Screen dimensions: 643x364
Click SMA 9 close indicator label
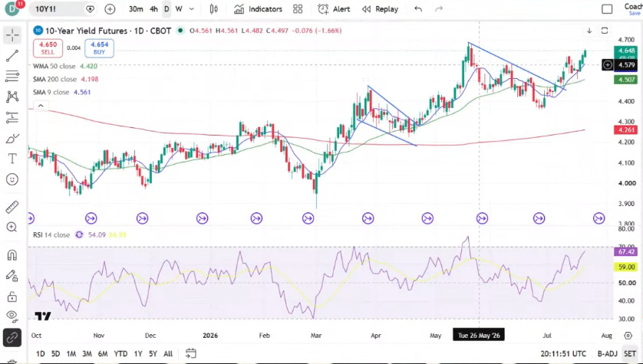tap(51, 93)
